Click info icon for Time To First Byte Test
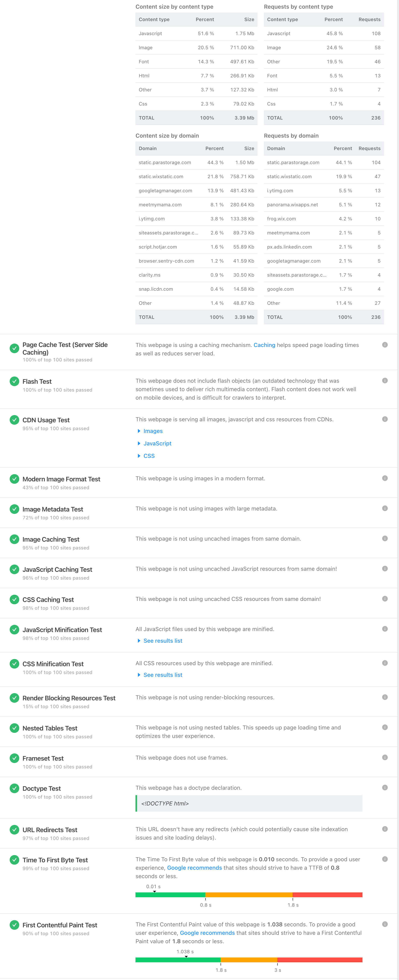This screenshot has width=399, height=980. point(385,859)
